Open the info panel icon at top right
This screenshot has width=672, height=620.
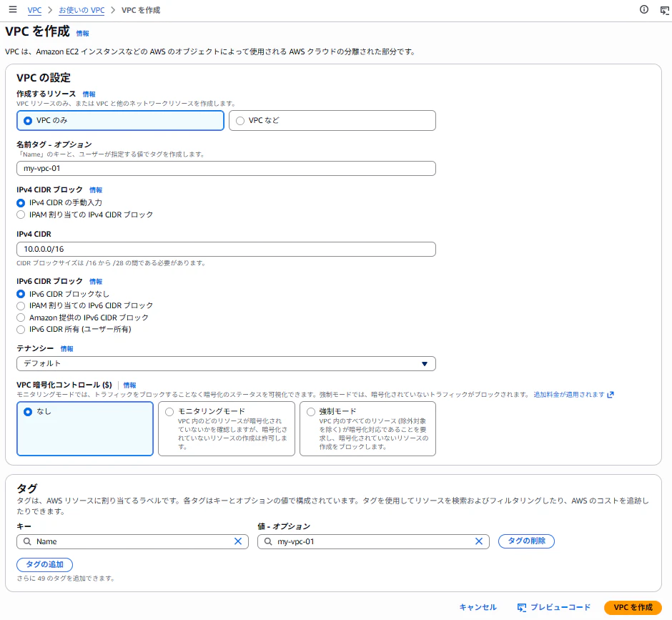643,9
